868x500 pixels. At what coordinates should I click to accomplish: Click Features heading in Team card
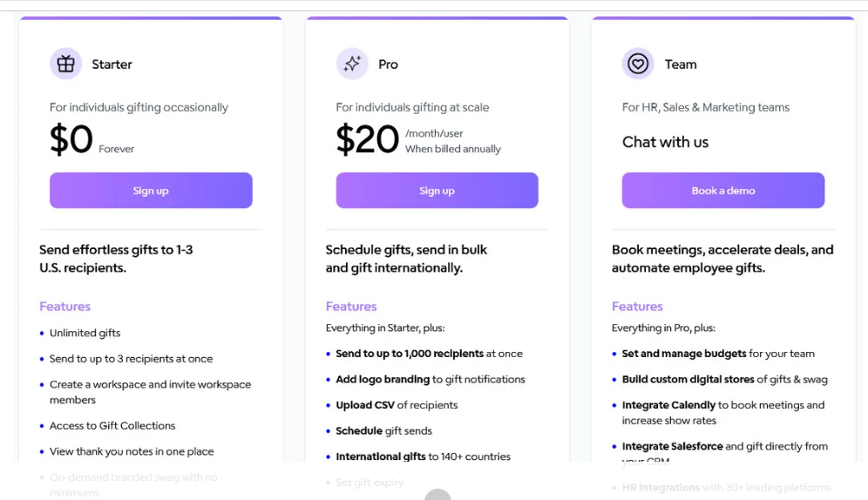[637, 307]
